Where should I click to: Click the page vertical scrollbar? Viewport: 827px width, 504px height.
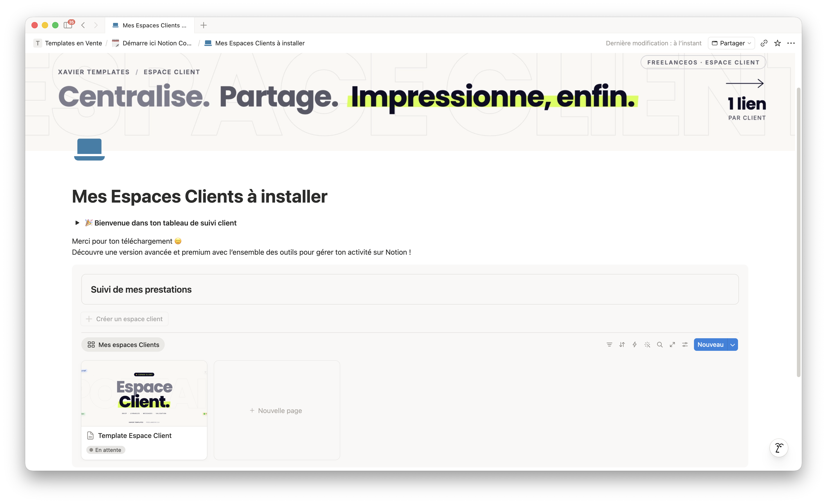799,232
